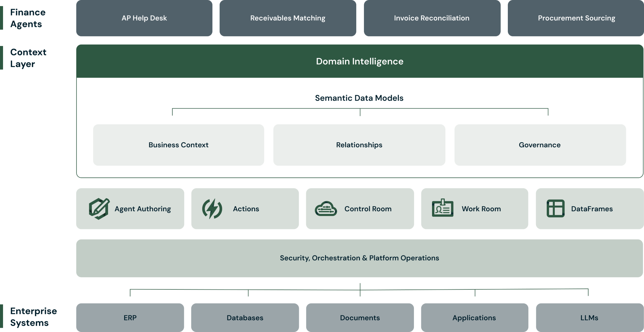Viewport: 644px width, 332px height.
Task: Select the Procurement Sourcing agent box
Action: pyautogui.click(x=576, y=18)
